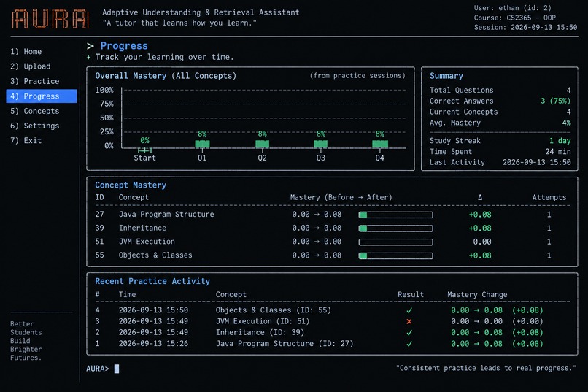Click the 100% axis label on chart
This screenshot has width=588, height=392.
(104, 90)
